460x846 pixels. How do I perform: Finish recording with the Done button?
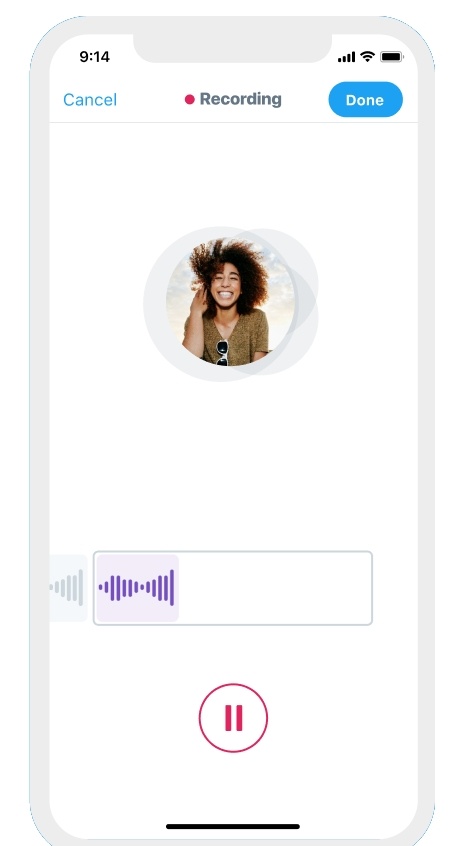[x=366, y=100]
